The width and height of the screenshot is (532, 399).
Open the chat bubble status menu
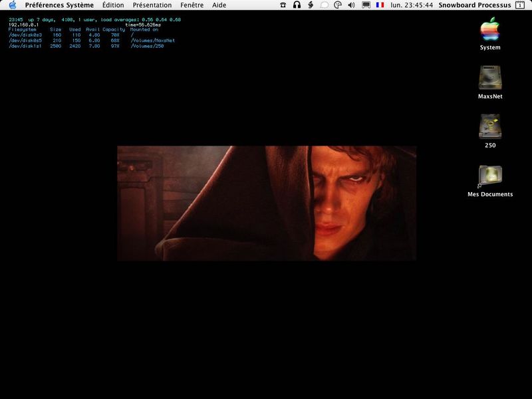[x=325, y=5]
